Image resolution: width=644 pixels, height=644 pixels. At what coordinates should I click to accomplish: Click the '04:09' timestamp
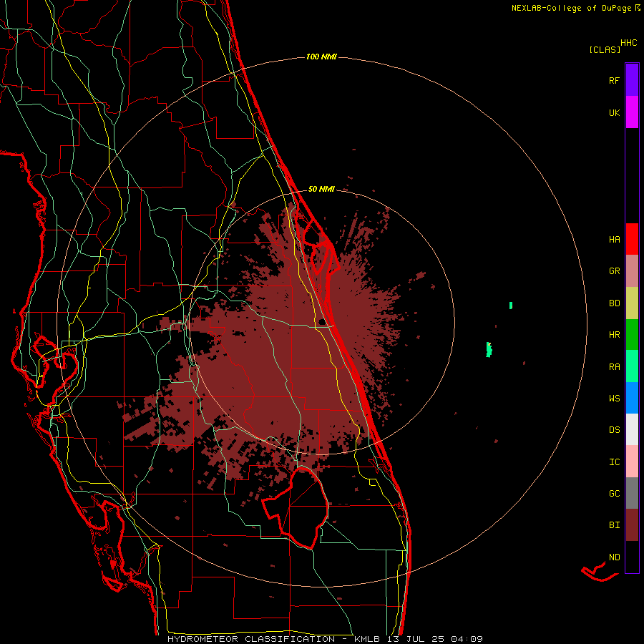click(467, 639)
